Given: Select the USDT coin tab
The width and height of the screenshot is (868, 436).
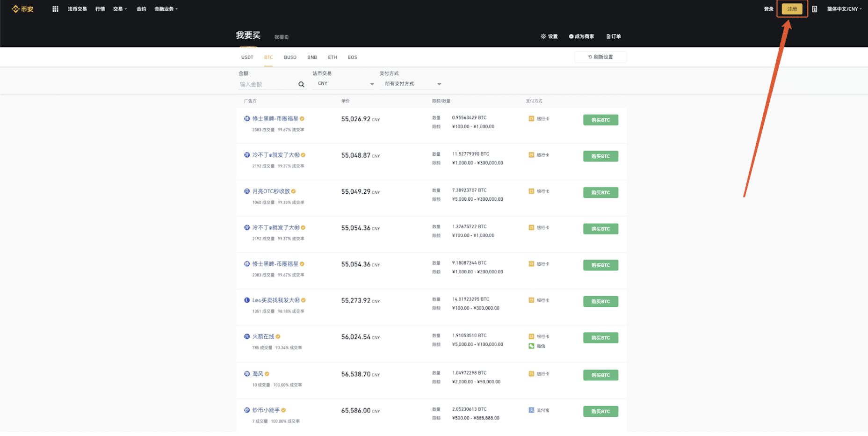Looking at the screenshot, I should (247, 58).
